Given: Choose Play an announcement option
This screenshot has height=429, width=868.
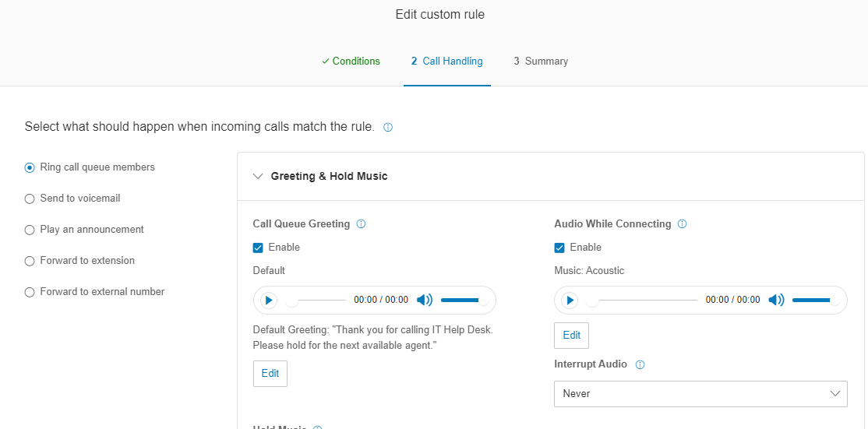Looking at the screenshot, I should pyautogui.click(x=84, y=230).
